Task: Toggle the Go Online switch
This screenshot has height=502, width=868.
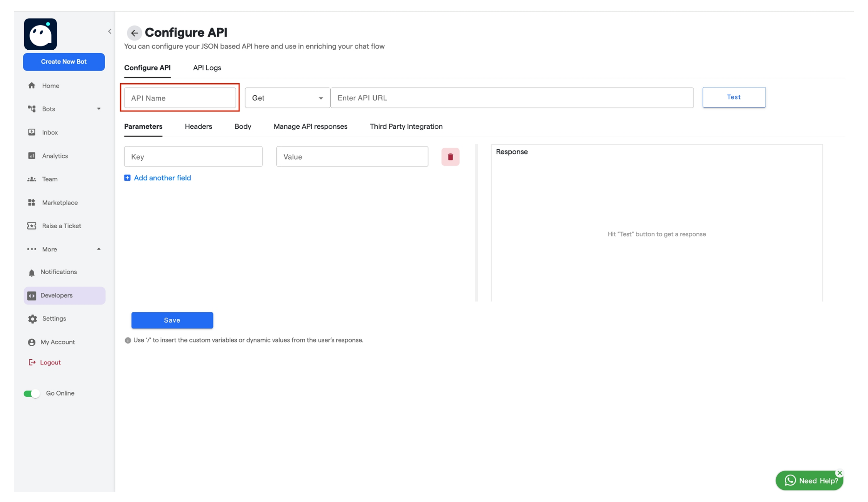Action: (31, 393)
